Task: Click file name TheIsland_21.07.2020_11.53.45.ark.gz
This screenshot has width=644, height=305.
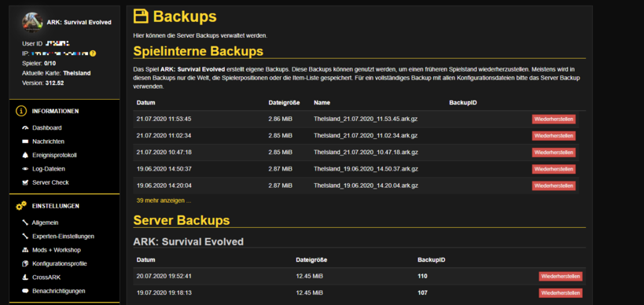Action: pyautogui.click(x=366, y=119)
